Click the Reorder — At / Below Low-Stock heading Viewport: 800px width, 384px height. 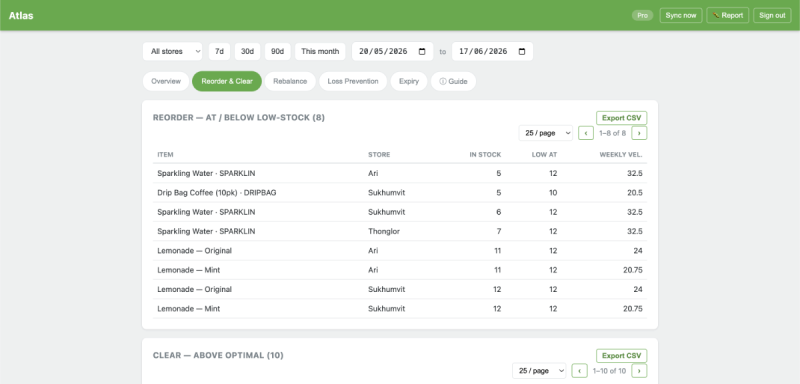pyautogui.click(x=239, y=118)
